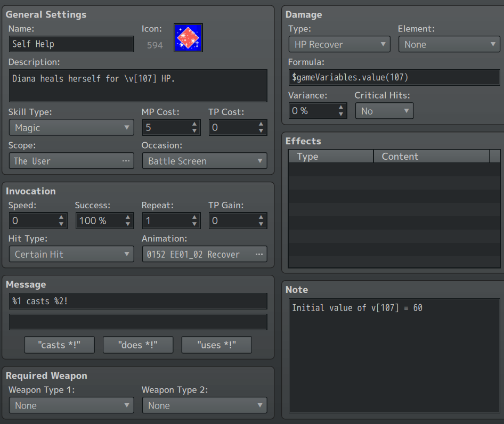The width and height of the screenshot is (504, 424).
Task: Increase the Repeat count
Action: coord(194,217)
